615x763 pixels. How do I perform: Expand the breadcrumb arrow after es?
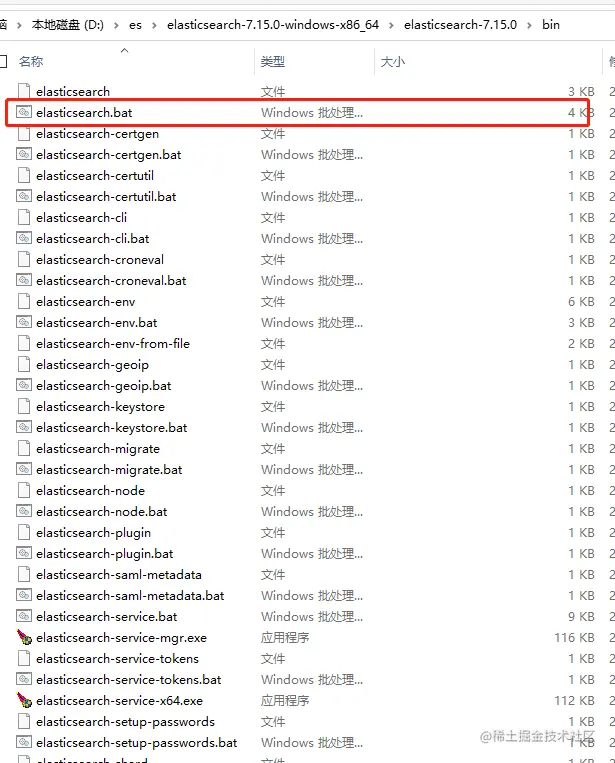point(154,25)
